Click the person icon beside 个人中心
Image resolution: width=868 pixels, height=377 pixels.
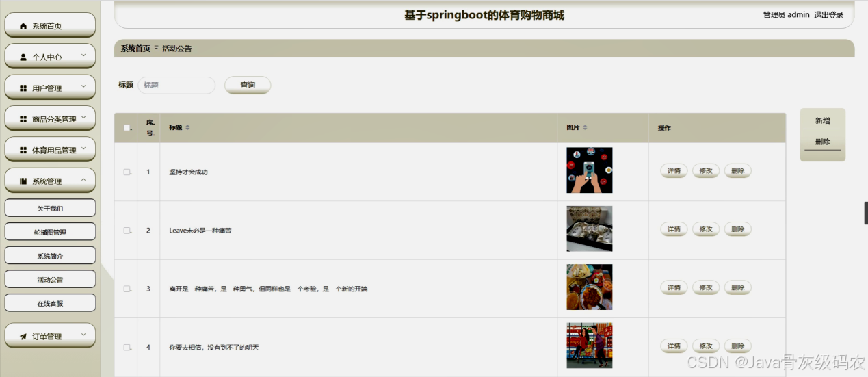point(23,57)
